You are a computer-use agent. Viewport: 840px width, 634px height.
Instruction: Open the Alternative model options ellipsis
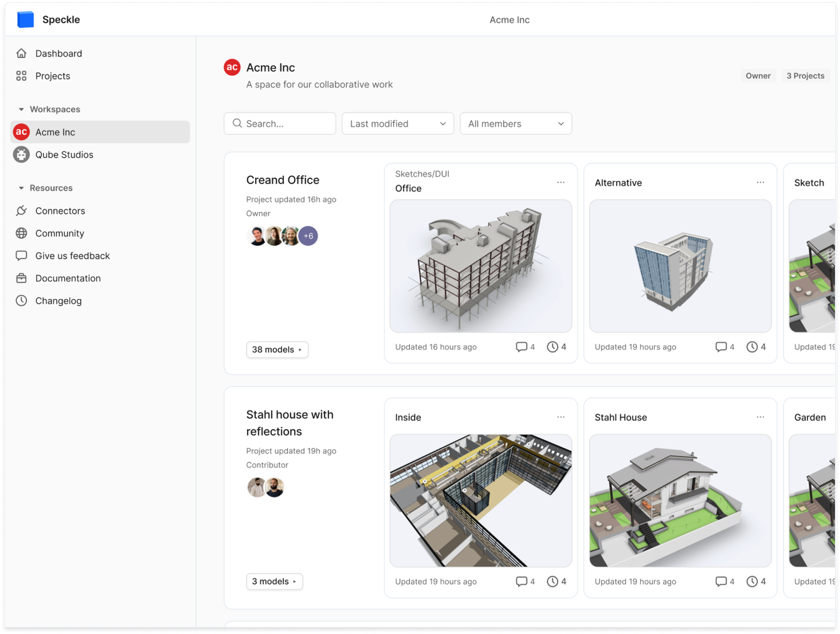point(760,183)
